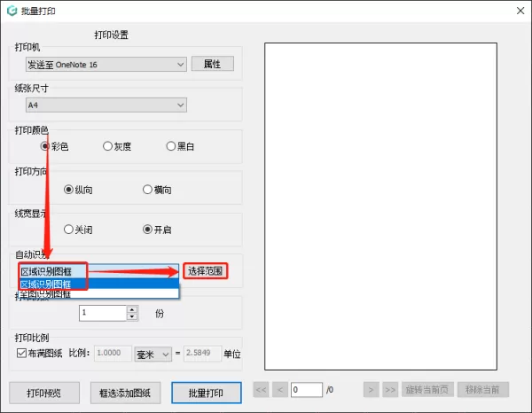Image resolution: width=532 pixels, height=413 pixels.
Task: Click the 移除当前 remove current button
Action: (x=483, y=390)
